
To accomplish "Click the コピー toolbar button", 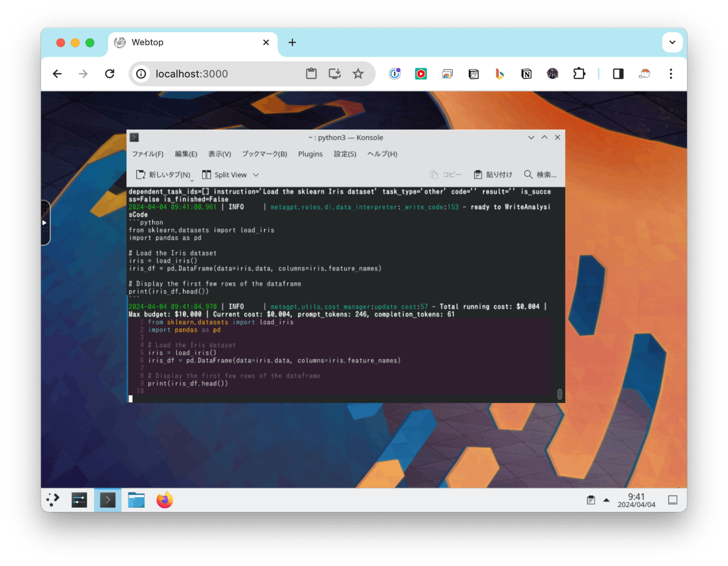I will (446, 175).
